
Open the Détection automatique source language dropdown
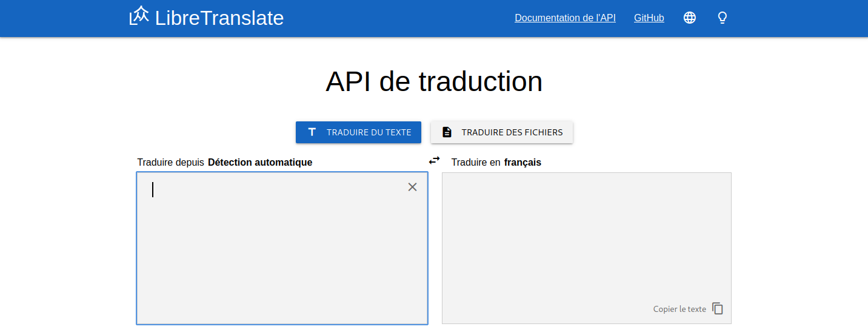click(260, 162)
